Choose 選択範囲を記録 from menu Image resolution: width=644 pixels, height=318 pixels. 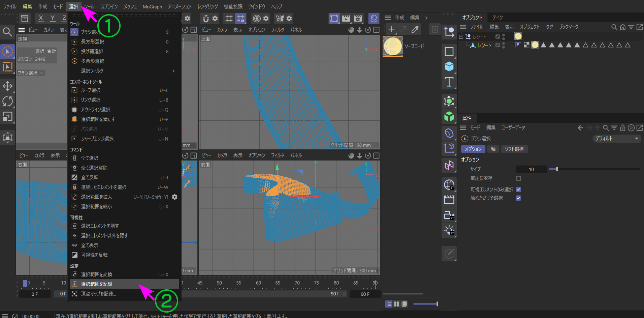(97, 284)
